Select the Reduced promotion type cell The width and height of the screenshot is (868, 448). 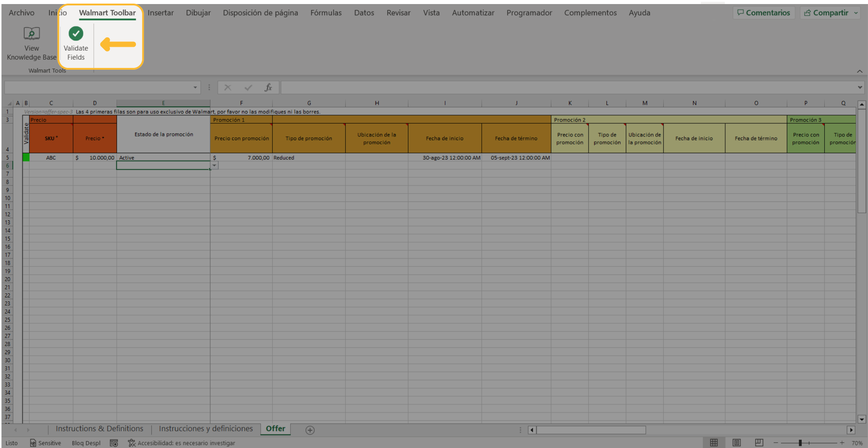tap(309, 158)
